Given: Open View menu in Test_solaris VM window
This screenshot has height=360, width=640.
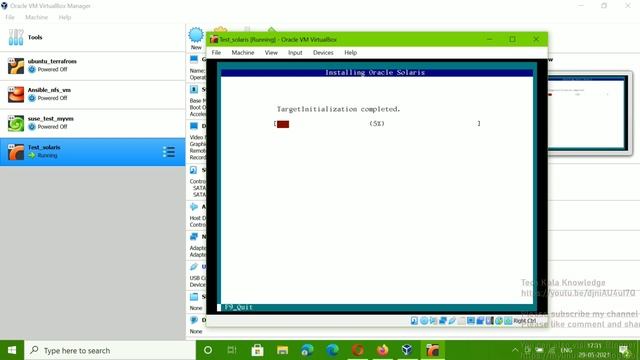Looking at the screenshot, I should point(271,53).
